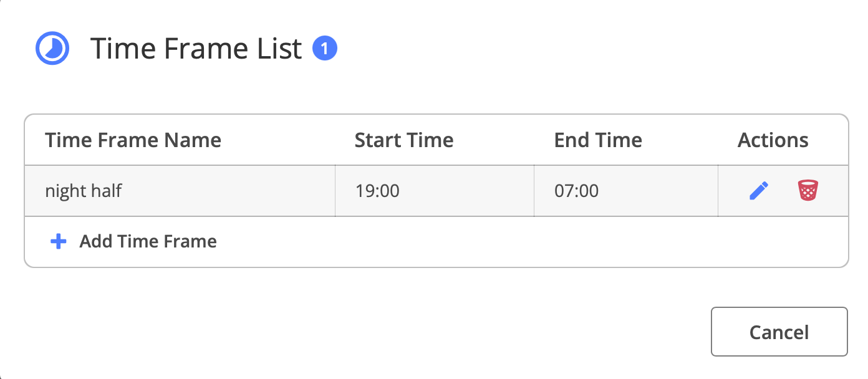Select the Time Frame Name column header

[133, 140]
